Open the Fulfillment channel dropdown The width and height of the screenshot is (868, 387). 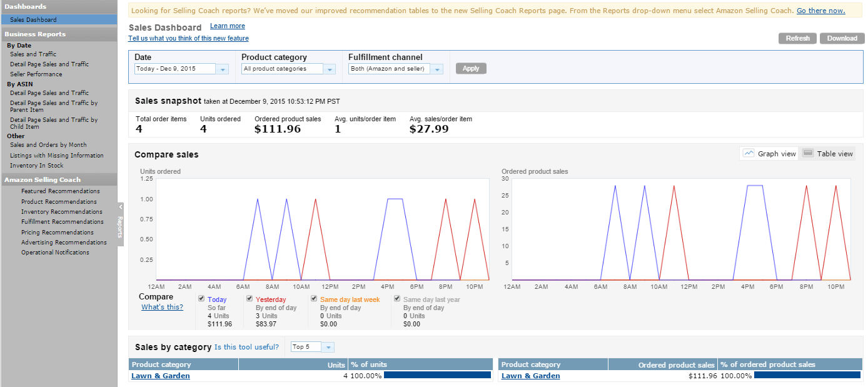point(396,69)
